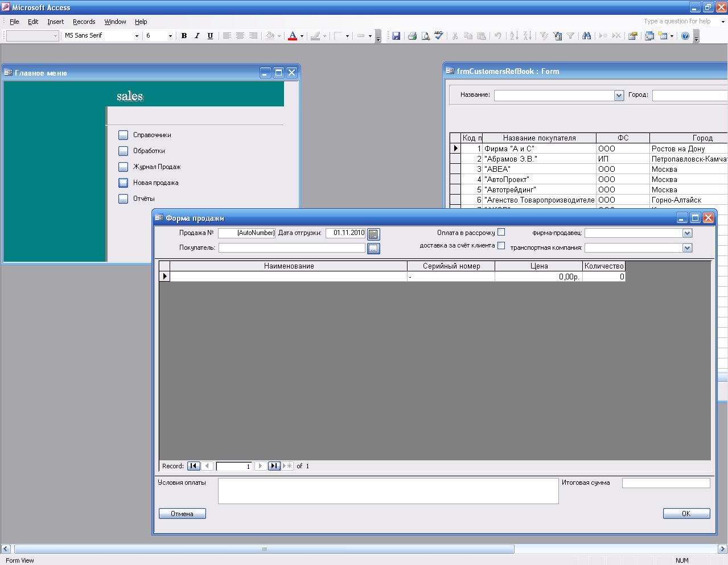The height and width of the screenshot is (565, 728).
Task: Open the Records menu
Action: click(x=84, y=22)
